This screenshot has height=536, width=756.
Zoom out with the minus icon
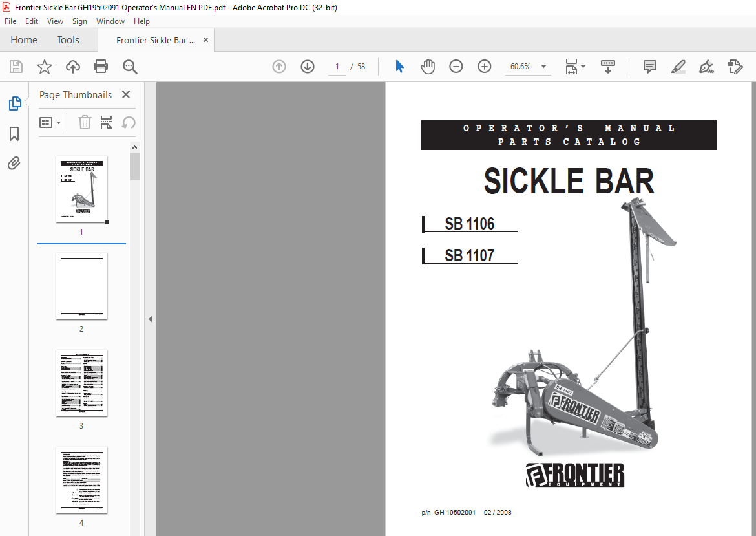456,67
